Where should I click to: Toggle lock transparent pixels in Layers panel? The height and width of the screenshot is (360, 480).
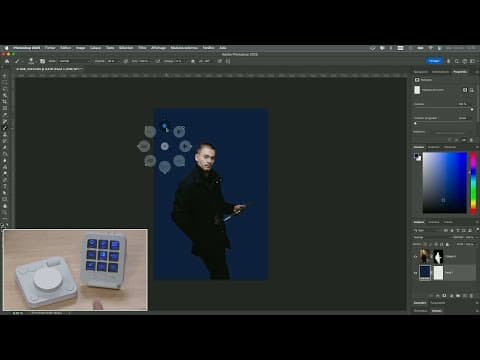click(x=425, y=244)
